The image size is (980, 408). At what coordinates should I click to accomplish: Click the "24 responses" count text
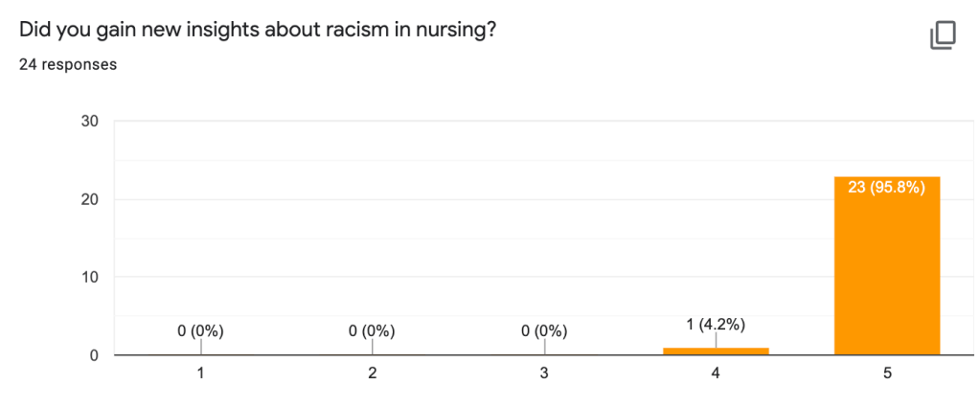click(x=68, y=65)
